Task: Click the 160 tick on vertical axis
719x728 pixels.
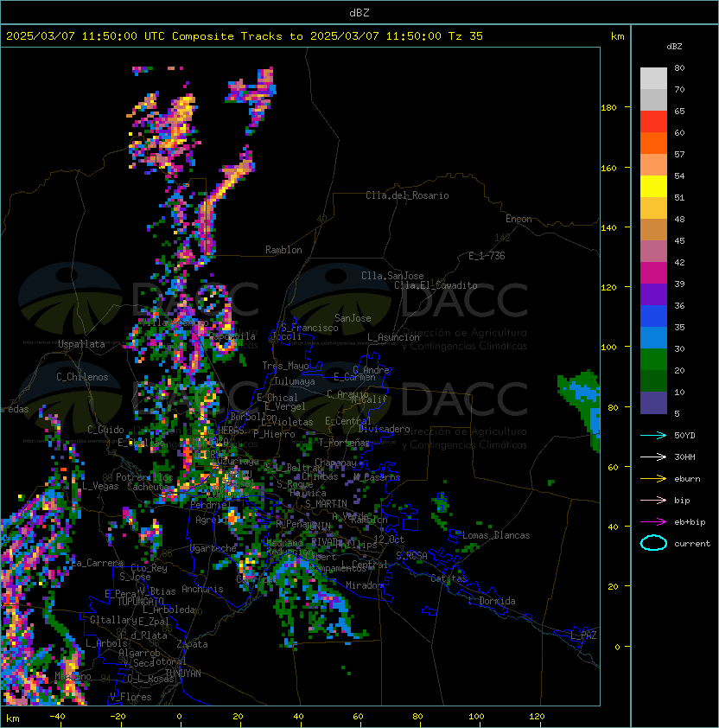Action: click(x=608, y=168)
